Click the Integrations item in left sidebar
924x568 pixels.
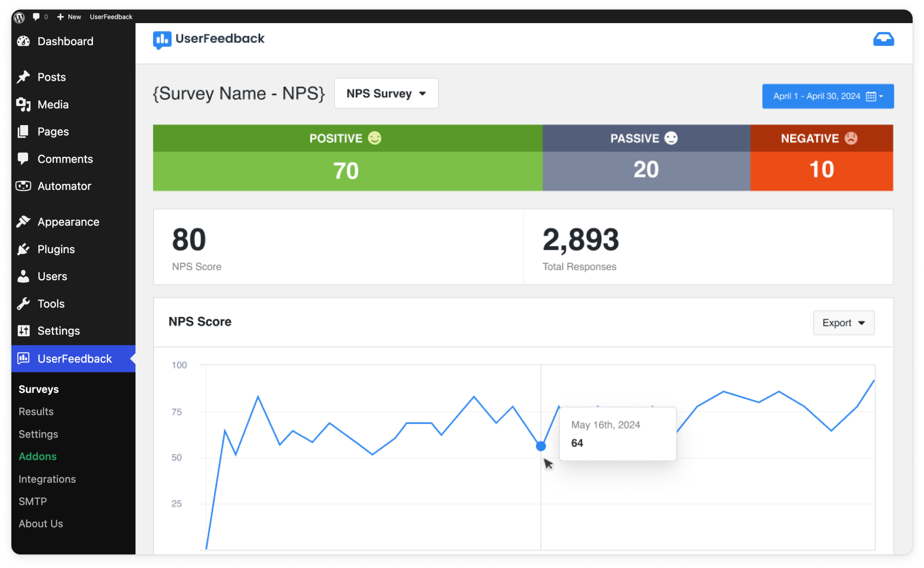47,479
